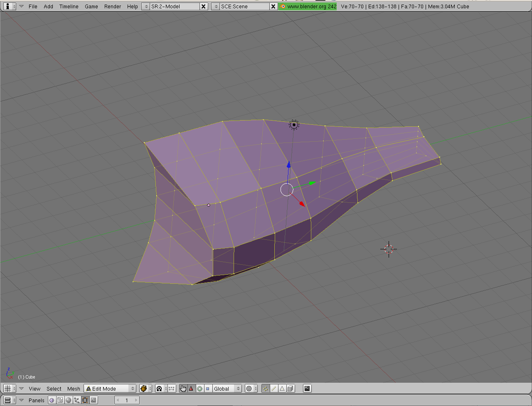Select the scale manipulator square icon
This screenshot has height=406, width=532.
(208, 389)
